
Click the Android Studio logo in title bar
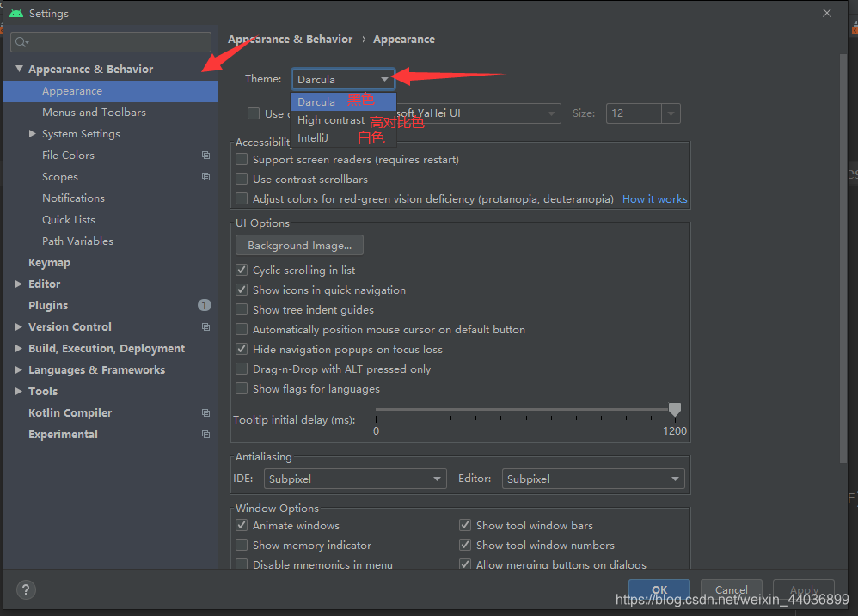pyautogui.click(x=16, y=13)
